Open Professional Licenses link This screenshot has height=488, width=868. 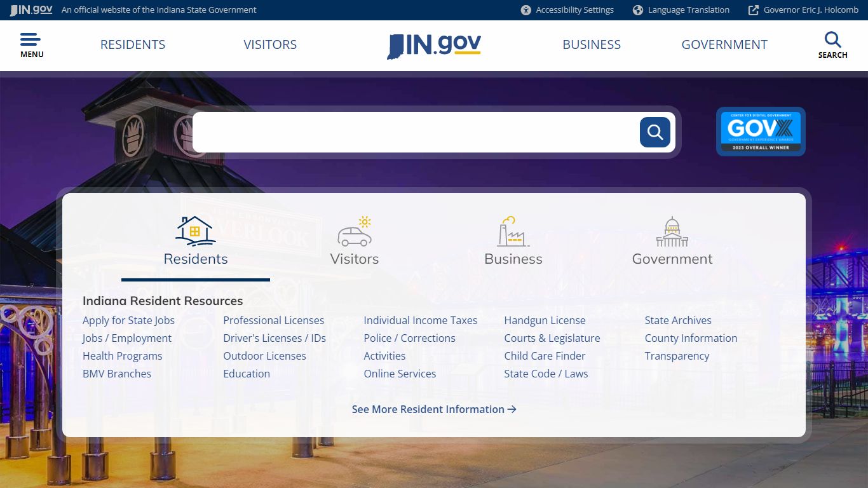274,320
